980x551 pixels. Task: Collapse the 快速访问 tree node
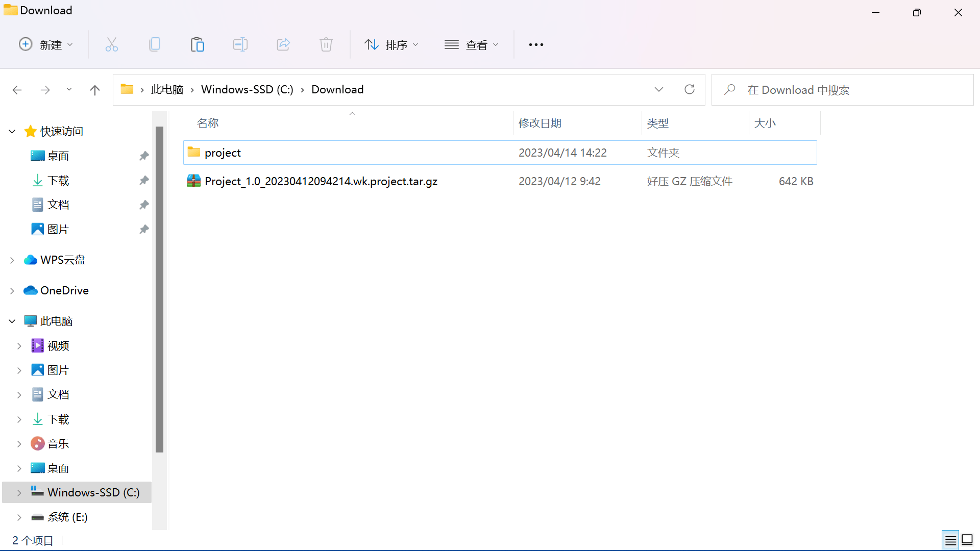coord(12,132)
